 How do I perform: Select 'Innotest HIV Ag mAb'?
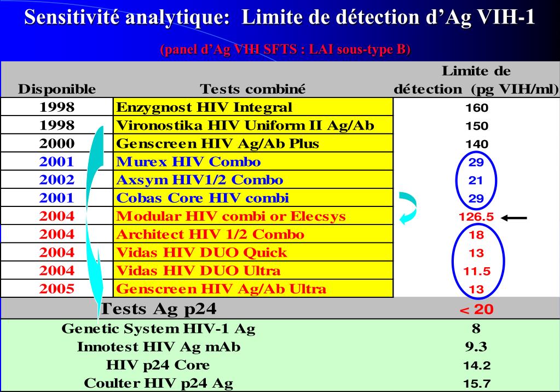(x=159, y=347)
